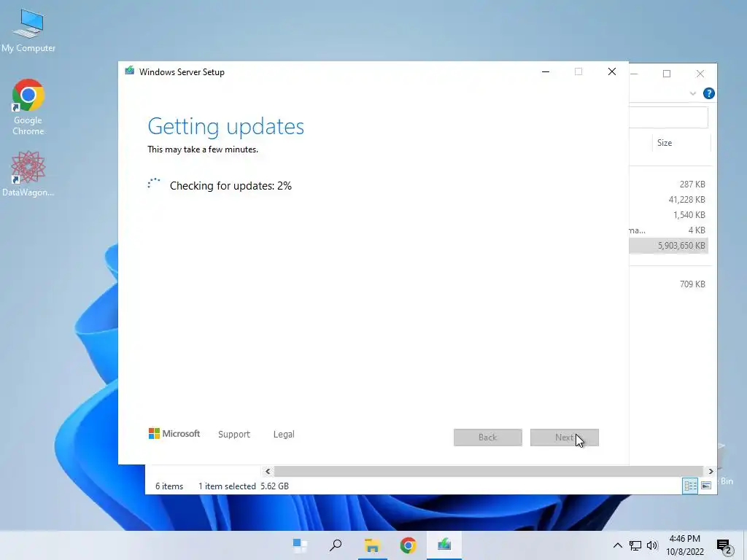This screenshot has width=747, height=560.
Task: Open the Windows Start menu
Action: (300, 545)
